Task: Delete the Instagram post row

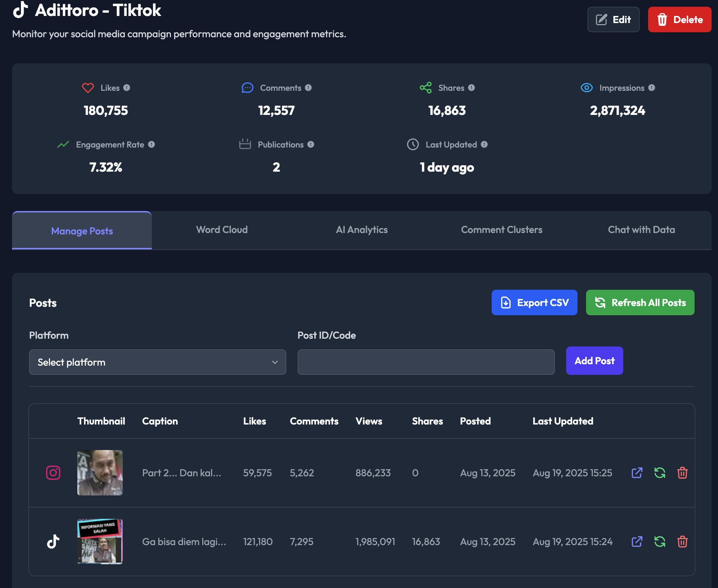Action: (682, 473)
